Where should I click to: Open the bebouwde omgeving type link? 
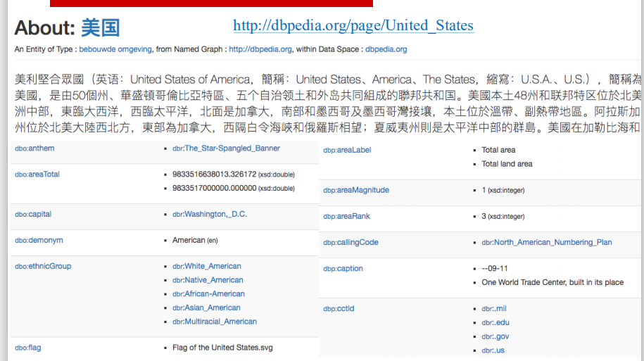[x=115, y=49]
